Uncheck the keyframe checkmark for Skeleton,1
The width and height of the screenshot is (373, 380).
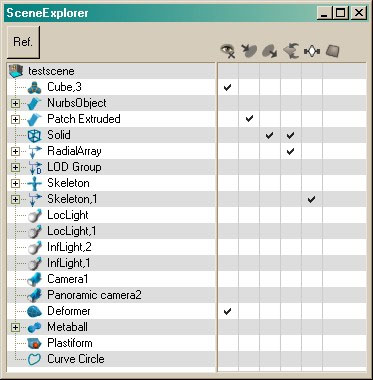click(x=312, y=199)
